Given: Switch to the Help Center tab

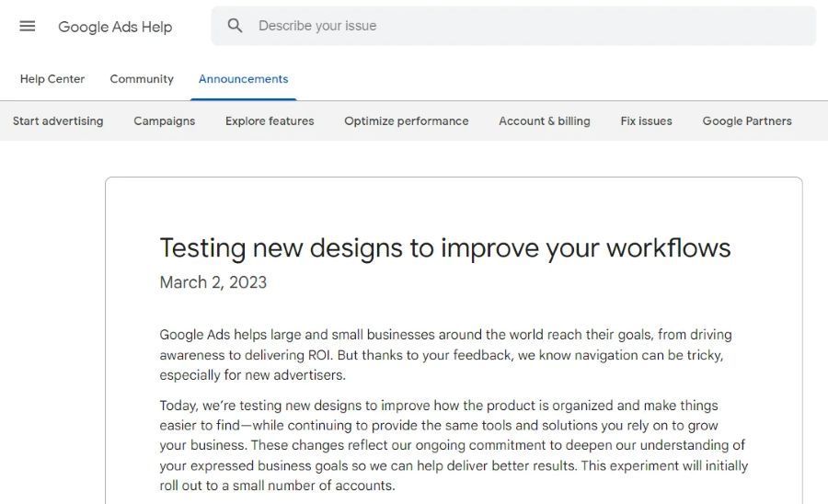Looking at the screenshot, I should pyautogui.click(x=52, y=78).
